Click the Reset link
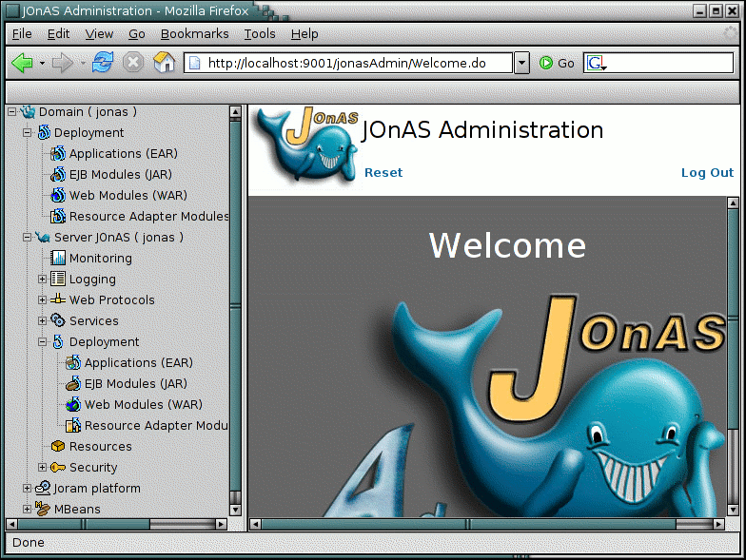 click(x=383, y=173)
